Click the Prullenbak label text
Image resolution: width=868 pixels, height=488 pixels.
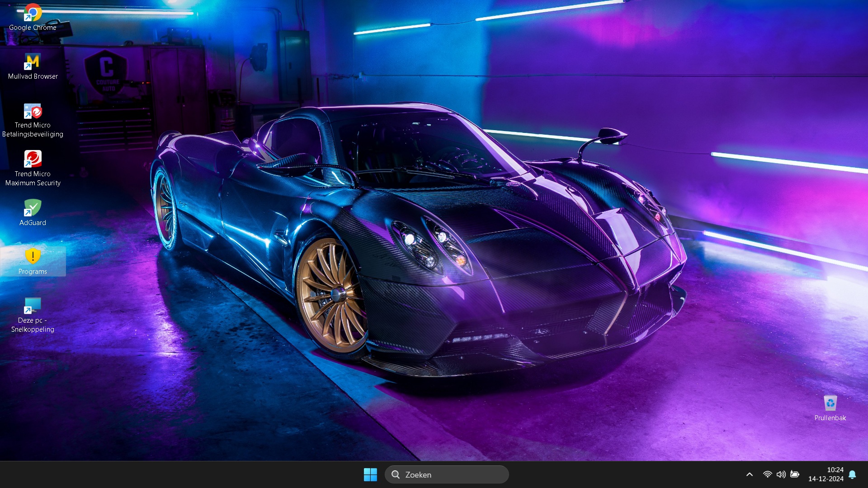[x=830, y=418]
